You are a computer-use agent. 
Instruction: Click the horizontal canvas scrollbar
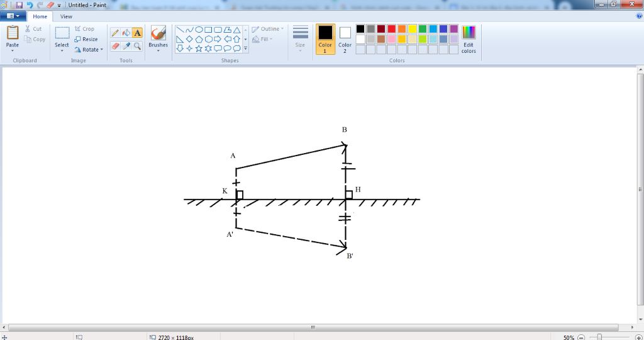coord(313,327)
